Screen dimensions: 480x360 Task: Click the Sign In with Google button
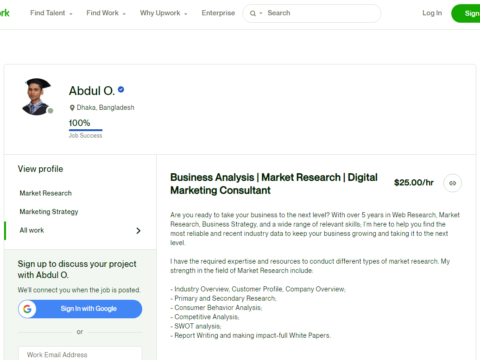pyautogui.click(x=80, y=309)
